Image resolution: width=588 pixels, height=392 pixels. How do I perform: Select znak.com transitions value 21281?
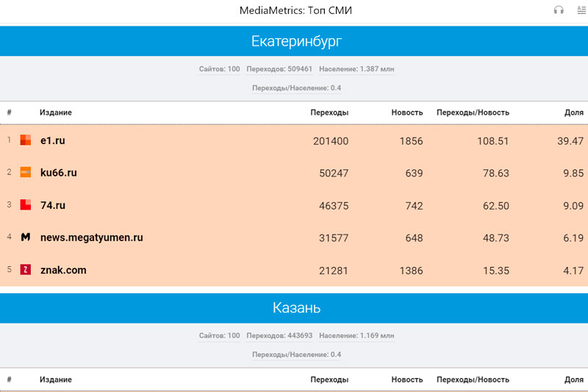tap(334, 271)
